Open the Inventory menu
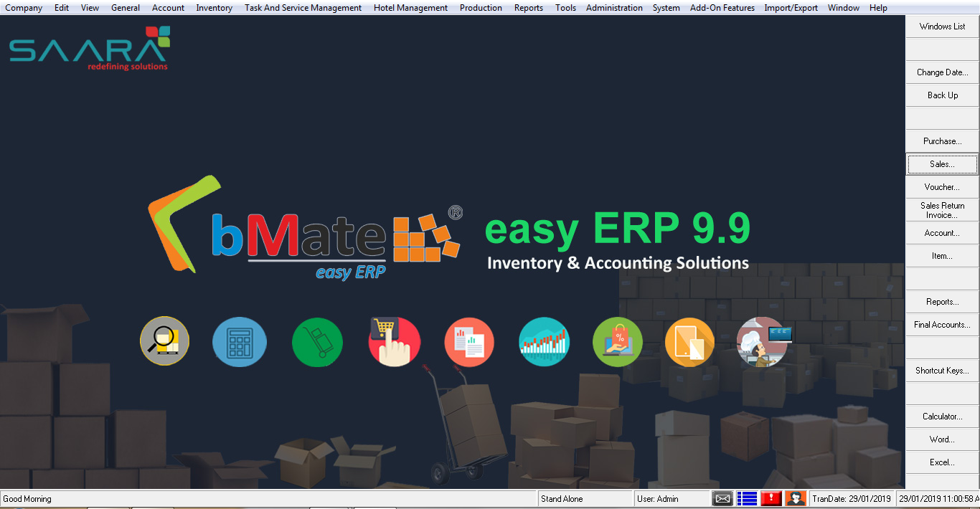Viewport: 980px width, 509px height. (215, 8)
